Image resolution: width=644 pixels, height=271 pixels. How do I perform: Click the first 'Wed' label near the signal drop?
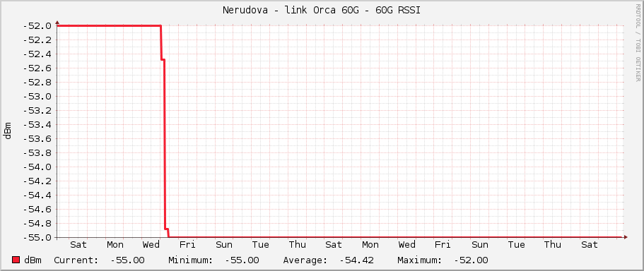[x=151, y=245]
